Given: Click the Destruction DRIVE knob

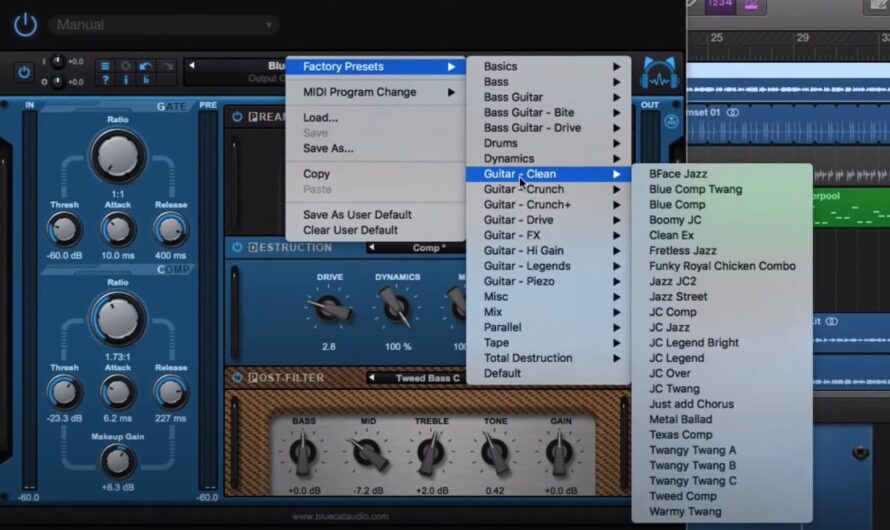Looking at the screenshot, I should point(330,308).
